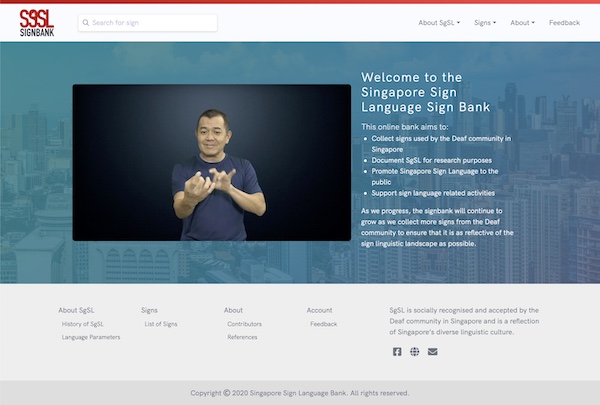This screenshot has width=600, height=405.
Task: Open Language Parameters footer link
Action: tap(91, 337)
